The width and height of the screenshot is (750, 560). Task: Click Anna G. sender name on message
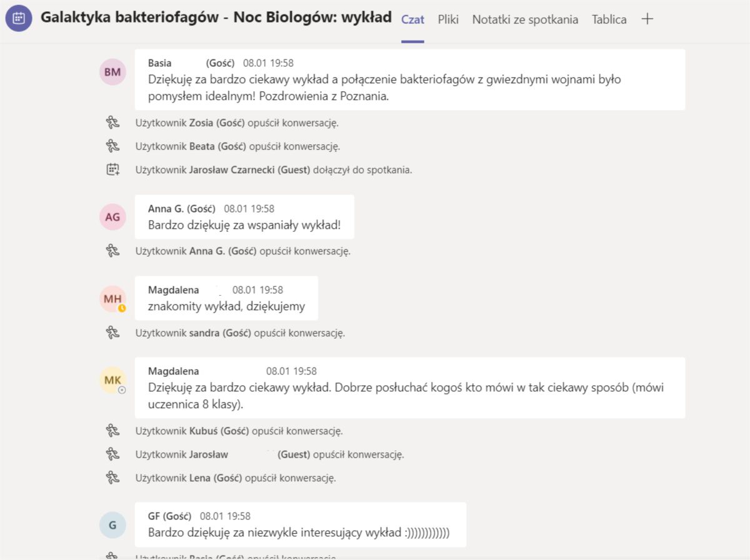[x=181, y=209]
